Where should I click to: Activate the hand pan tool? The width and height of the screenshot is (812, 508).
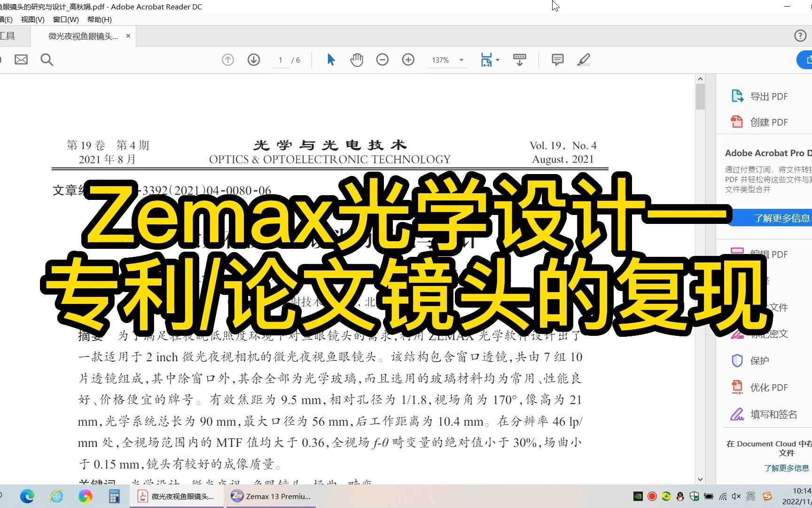point(357,60)
